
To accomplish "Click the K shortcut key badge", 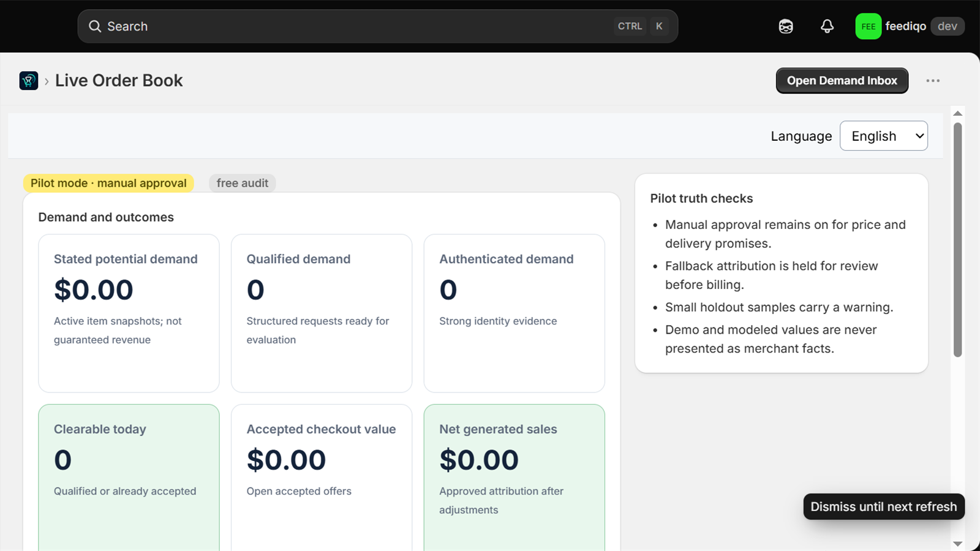I will tap(659, 26).
